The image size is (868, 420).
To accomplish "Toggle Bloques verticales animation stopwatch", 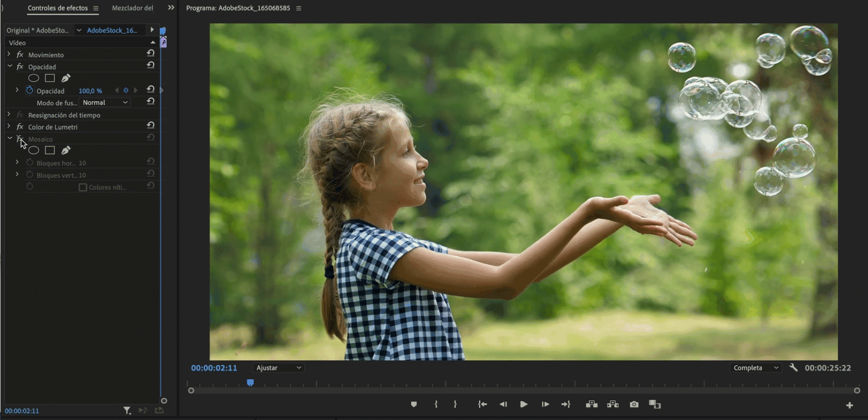I will 30,175.
